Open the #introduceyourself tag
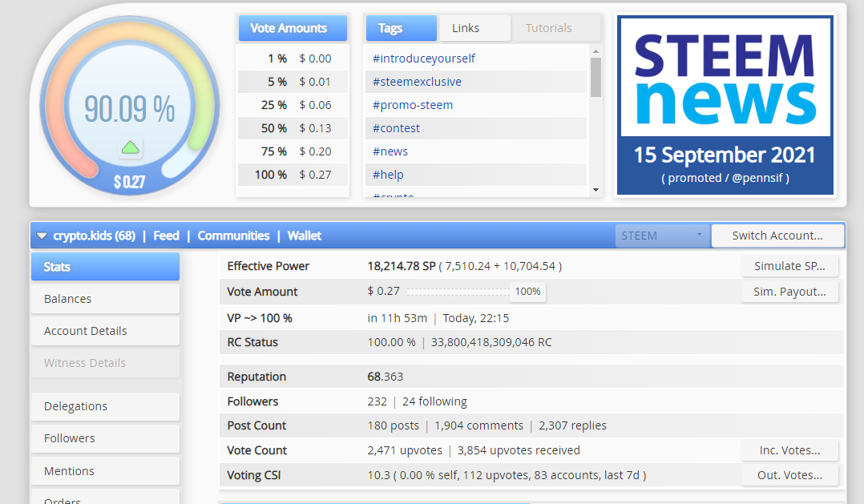Screen dimensions: 864x504 click(x=423, y=58)
